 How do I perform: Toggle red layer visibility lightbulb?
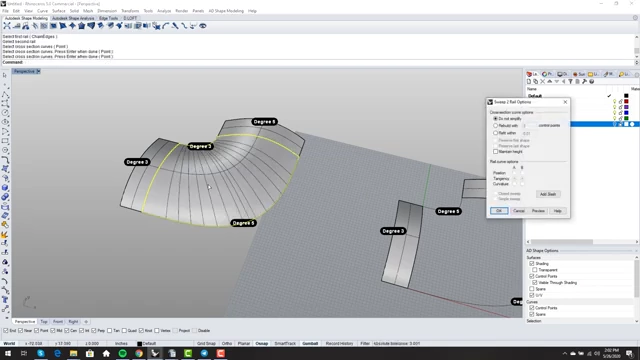(614, 101)
